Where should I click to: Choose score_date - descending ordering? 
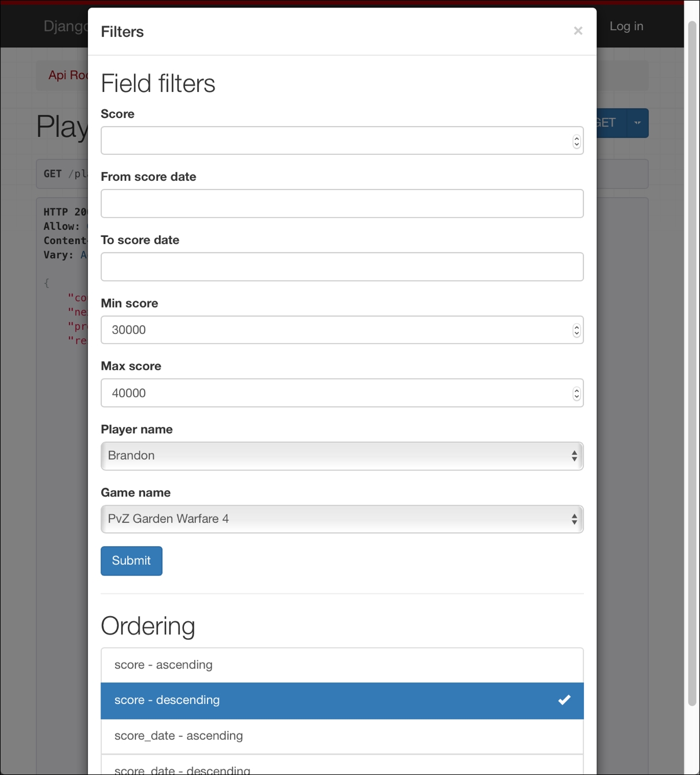tap(342, 768)
